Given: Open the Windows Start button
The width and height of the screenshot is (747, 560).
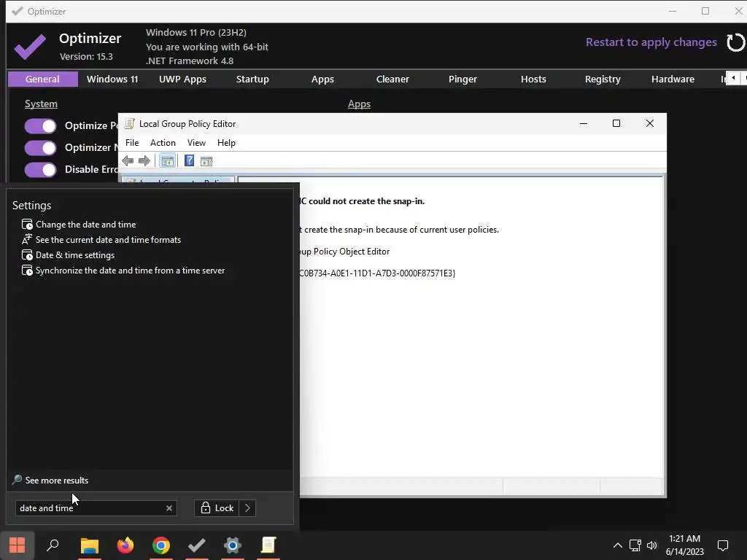Looking at the screenshot, I should pyautogui.click(x=18, y=545).
